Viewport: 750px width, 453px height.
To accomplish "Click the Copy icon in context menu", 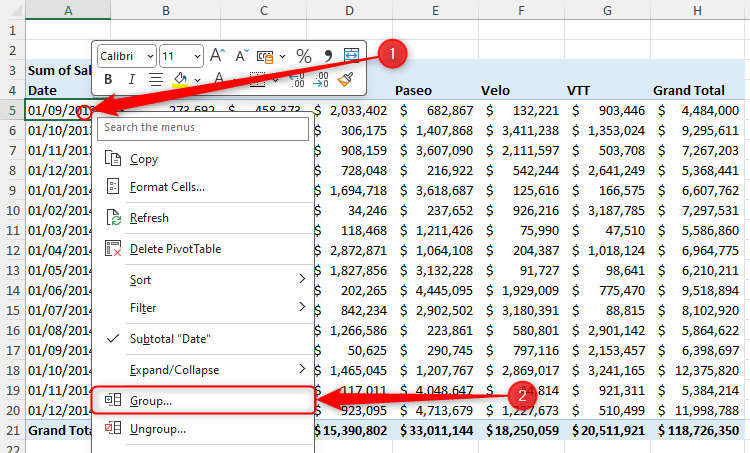I will pos(113,158).
